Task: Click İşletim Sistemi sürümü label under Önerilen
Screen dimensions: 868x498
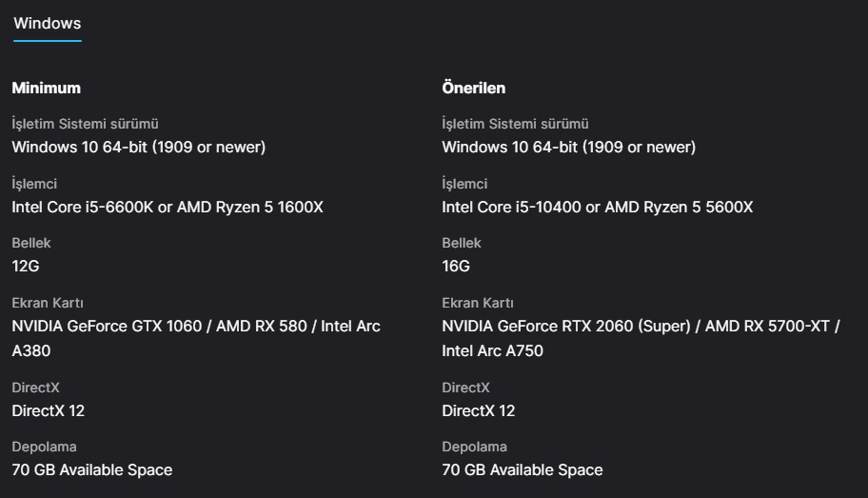Action: pos(515,124)
